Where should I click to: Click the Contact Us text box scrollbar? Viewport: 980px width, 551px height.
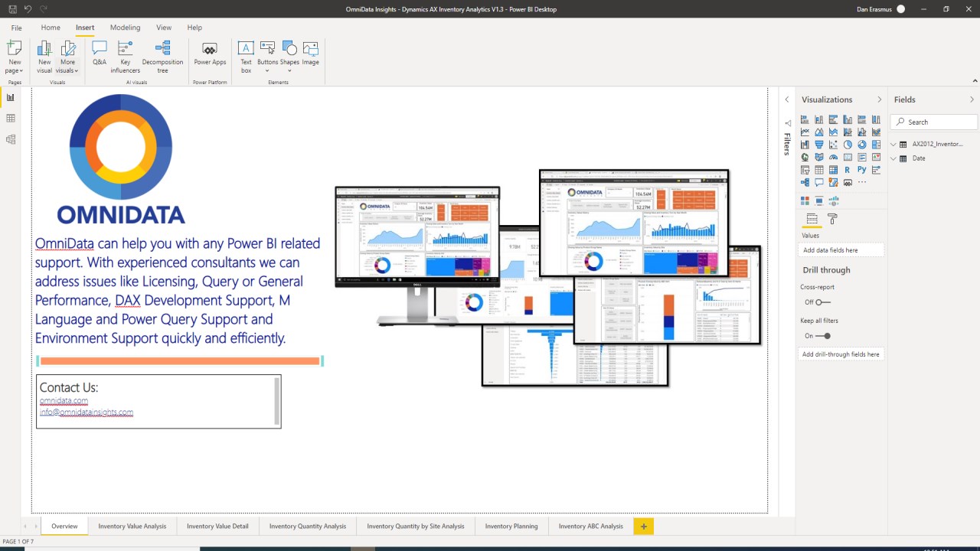276,401
